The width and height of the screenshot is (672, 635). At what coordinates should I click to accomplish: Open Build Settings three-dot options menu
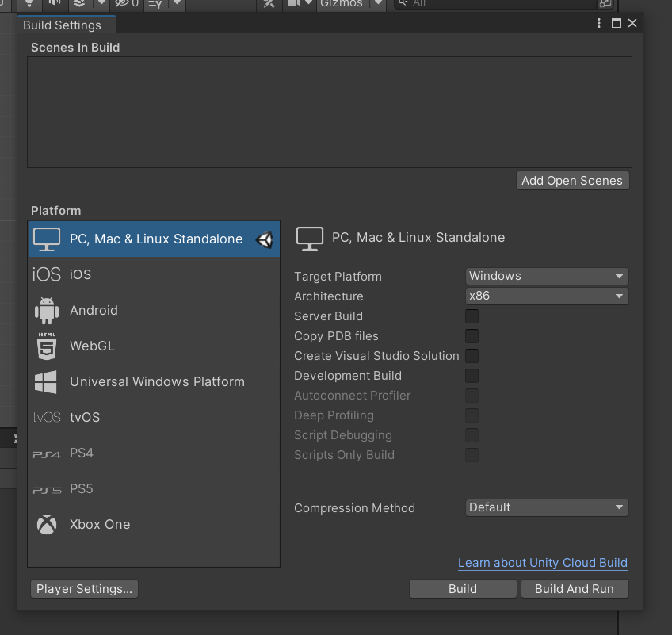pos(599,23)
